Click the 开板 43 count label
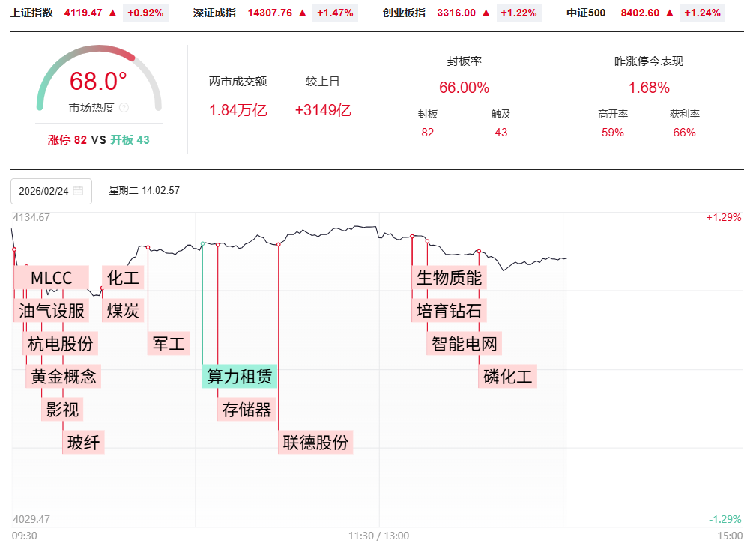Screen dimensions: 756x546 point(130,140)
